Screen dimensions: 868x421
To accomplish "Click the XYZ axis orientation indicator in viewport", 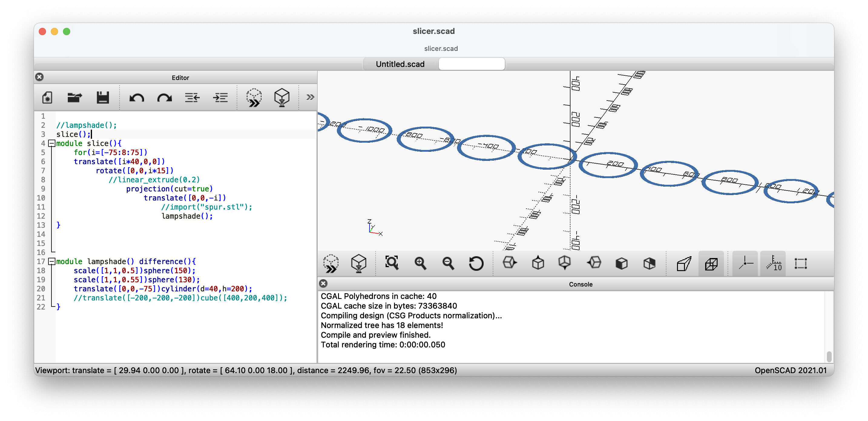I will pos(375,227).
